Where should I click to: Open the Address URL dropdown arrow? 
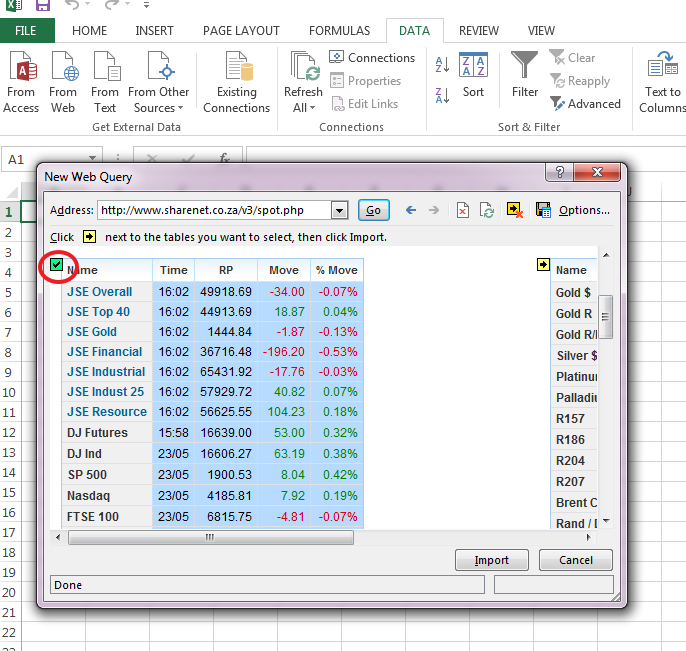pyautogui.click(x=340, y=211)
